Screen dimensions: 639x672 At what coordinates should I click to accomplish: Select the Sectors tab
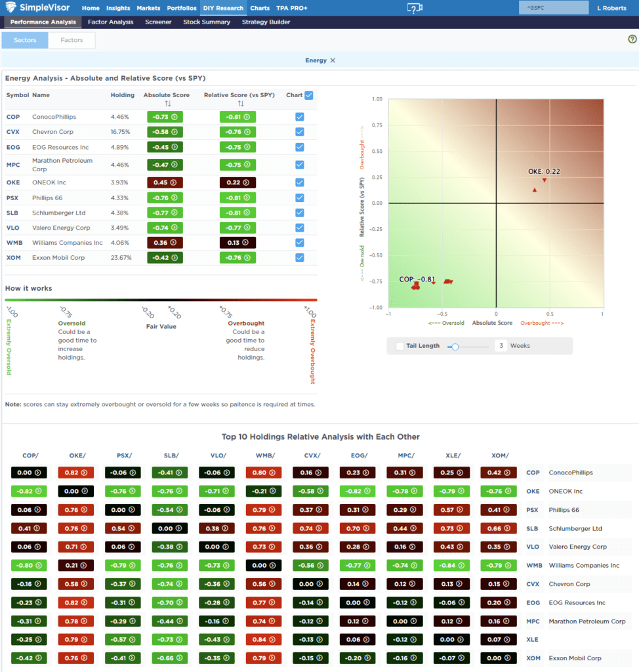(x=25, y=40)
